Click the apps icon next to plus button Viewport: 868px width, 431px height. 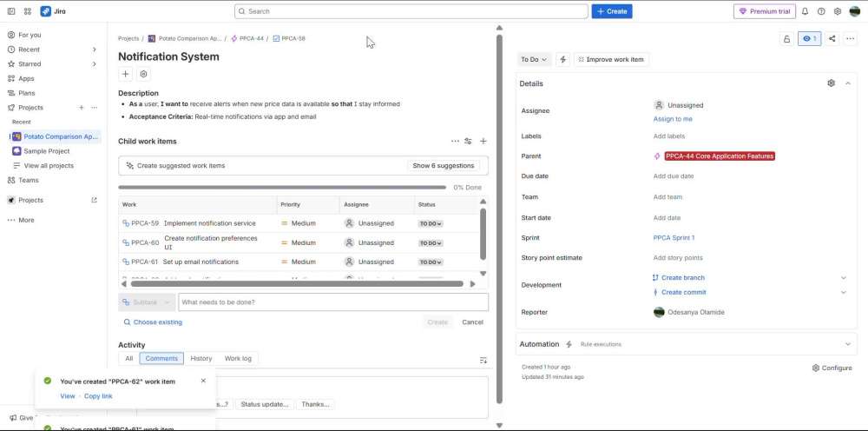(144, 74)
